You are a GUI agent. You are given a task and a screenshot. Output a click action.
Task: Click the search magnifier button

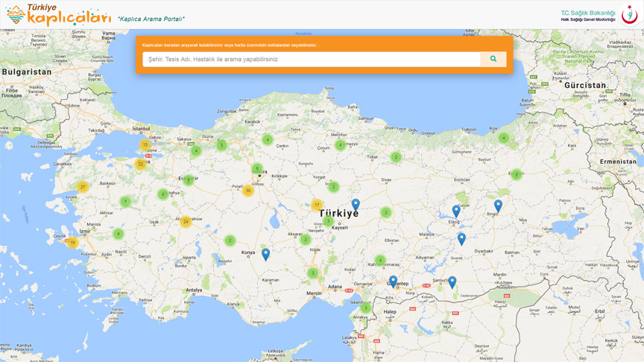point(493,59)
